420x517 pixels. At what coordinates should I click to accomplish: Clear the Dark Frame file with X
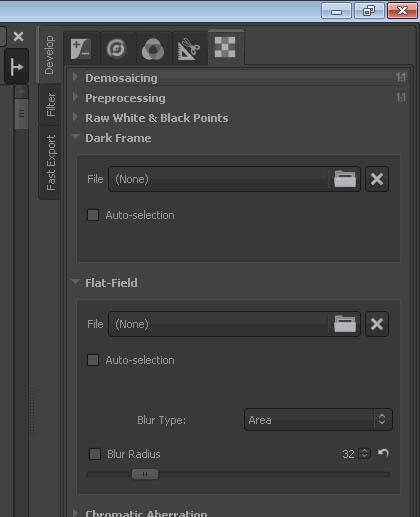[377, 179]
